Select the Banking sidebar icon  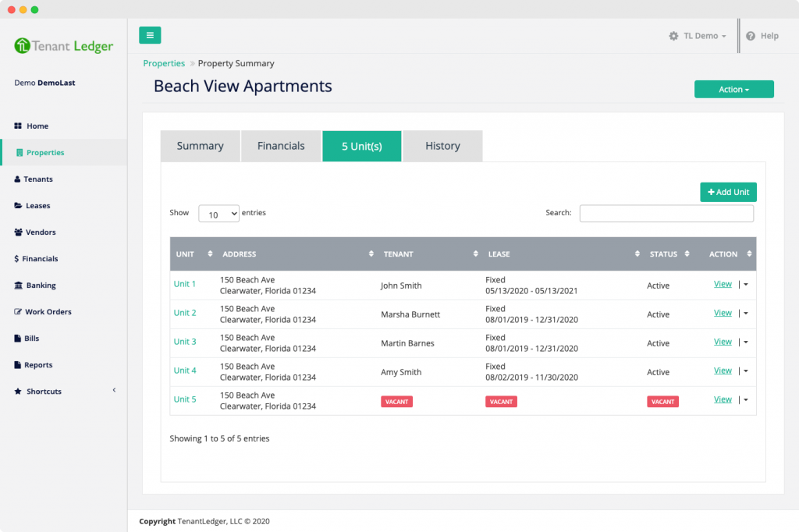point(20,285)
